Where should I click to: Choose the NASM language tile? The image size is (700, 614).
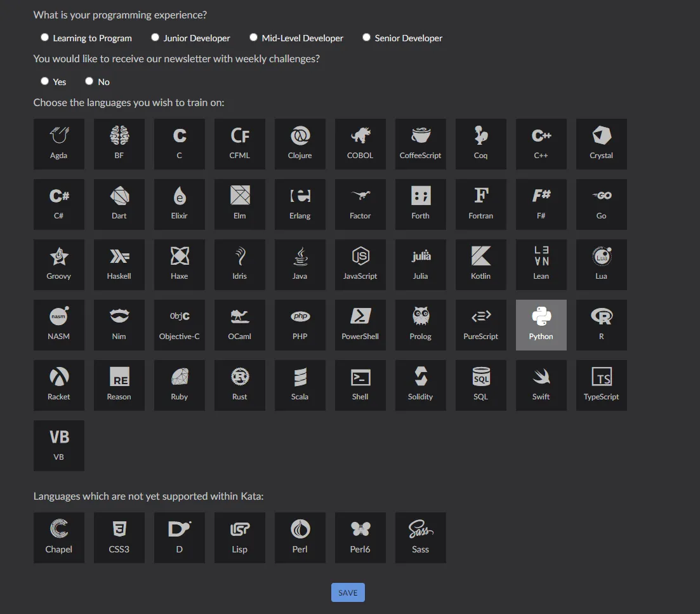pyautogui.click(x=59, y=325)
